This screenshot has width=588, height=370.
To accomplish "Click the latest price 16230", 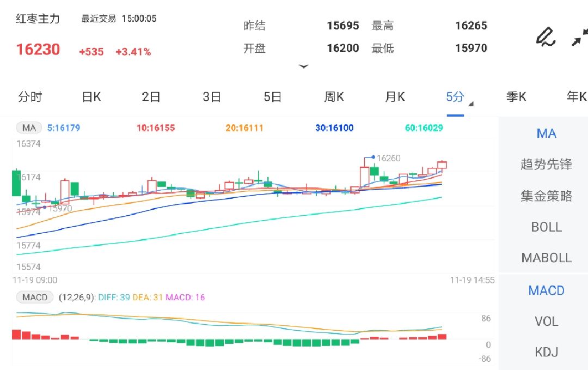I will click(x=38, y=50).
